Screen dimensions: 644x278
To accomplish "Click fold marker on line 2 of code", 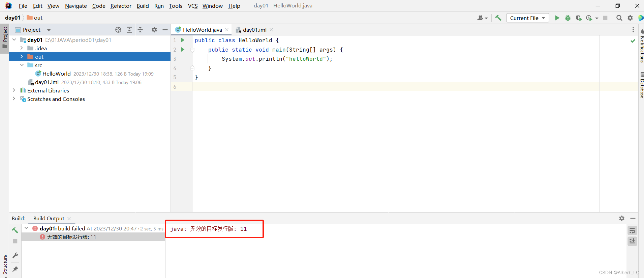I will tap(192, 50).
